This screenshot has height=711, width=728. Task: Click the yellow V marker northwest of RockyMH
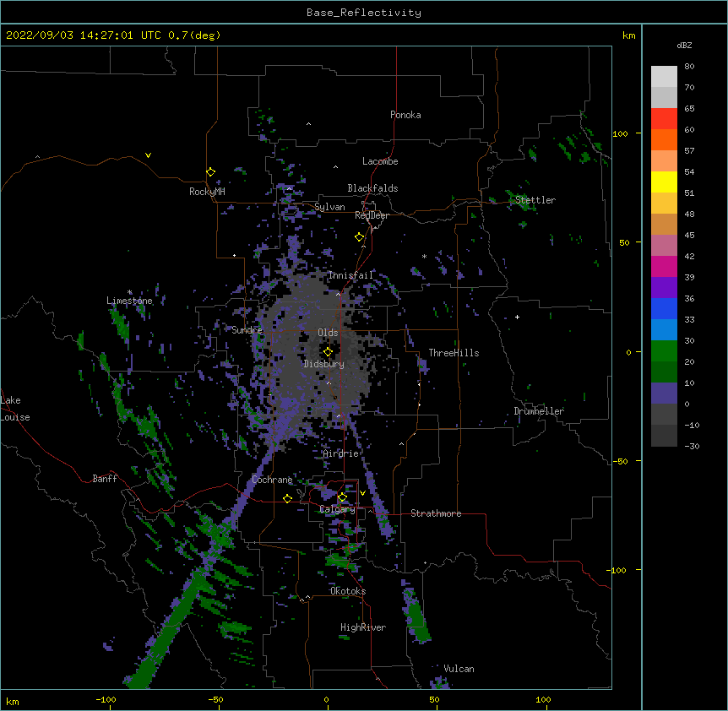coord(148,155)
